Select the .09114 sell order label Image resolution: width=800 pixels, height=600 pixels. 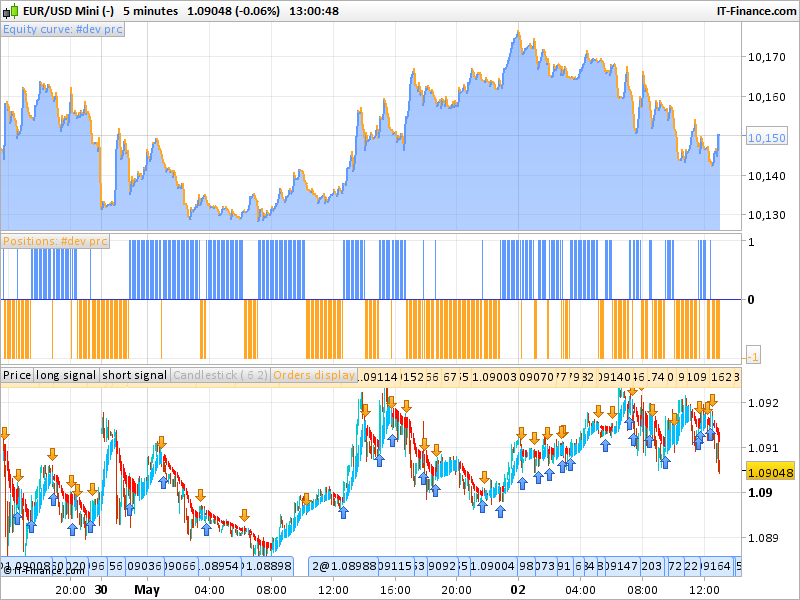coord(379,377)
